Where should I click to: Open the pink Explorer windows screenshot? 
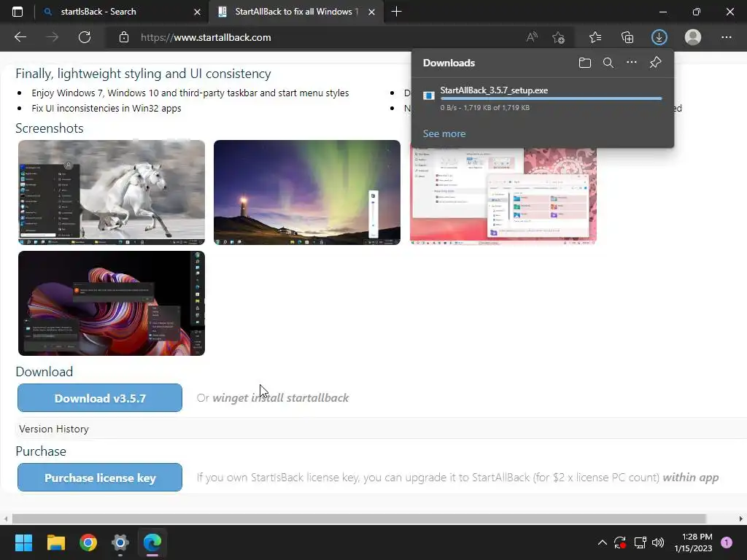point(503,196)
